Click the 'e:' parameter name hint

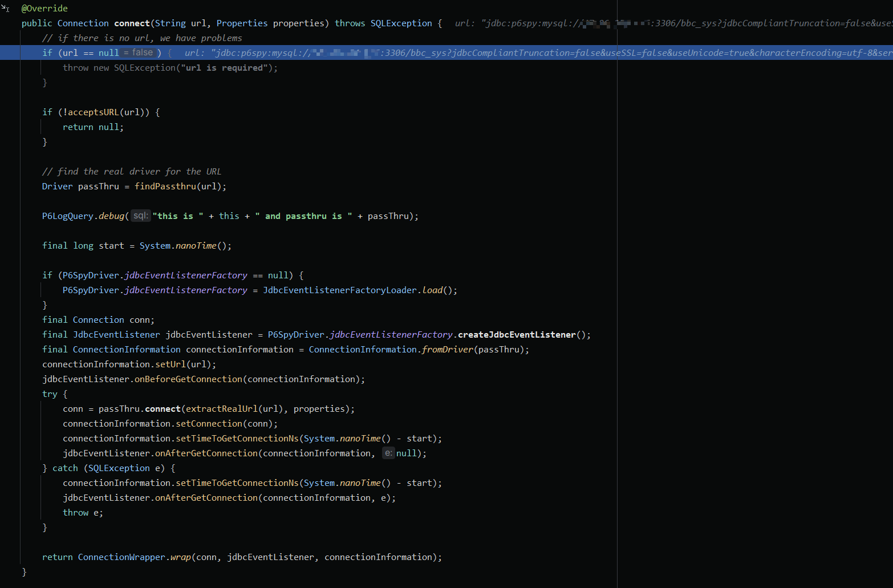(x=388, y=453)
